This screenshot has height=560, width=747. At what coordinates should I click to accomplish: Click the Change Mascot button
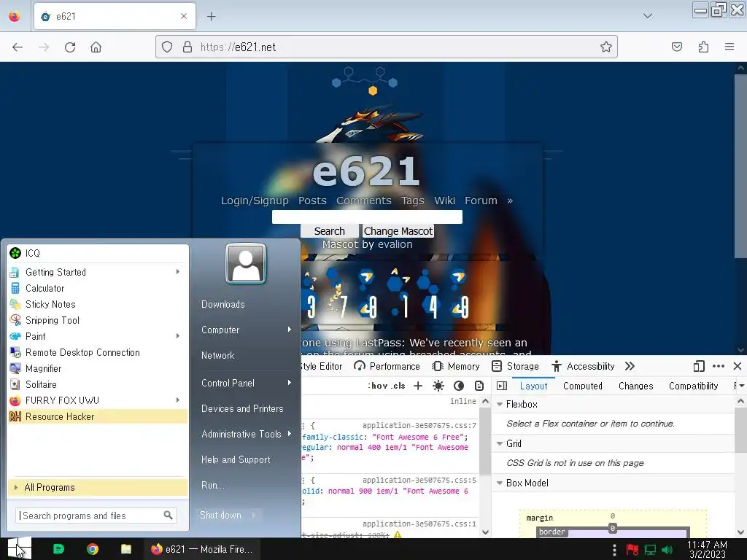pos(398,231)
